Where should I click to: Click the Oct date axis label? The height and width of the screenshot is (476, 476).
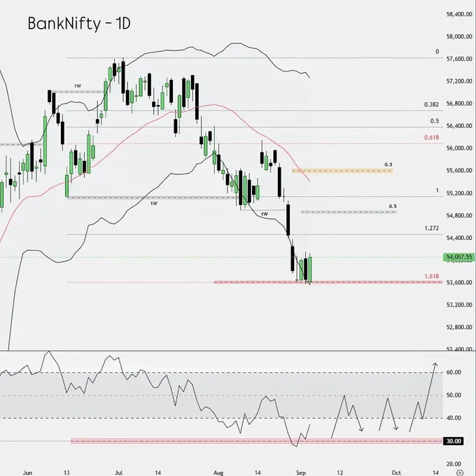coord(396,472)
